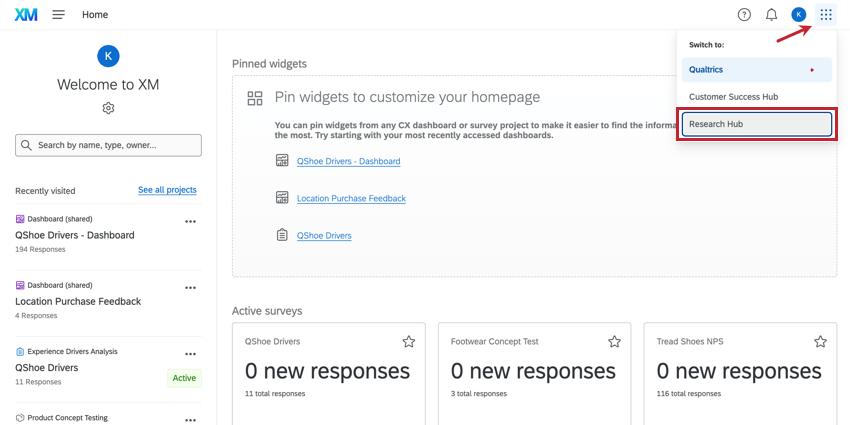Click the project search field
The image size is (850, 425).
tap(108, 145)
